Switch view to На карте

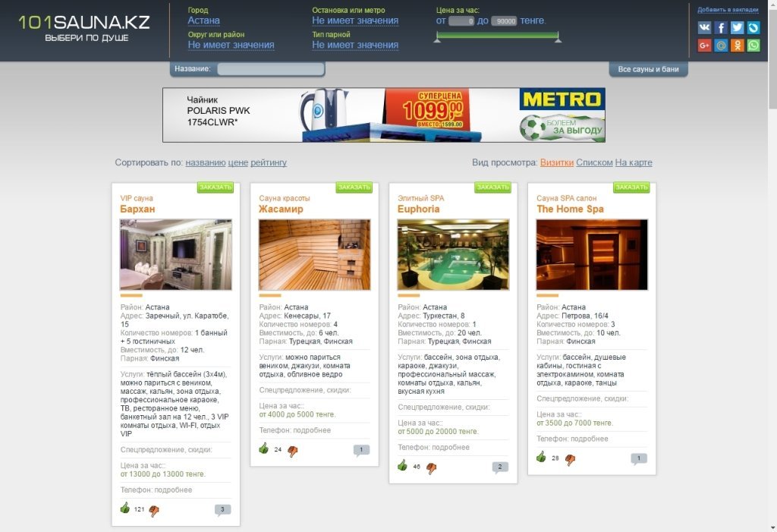click(x=633, y=162)
